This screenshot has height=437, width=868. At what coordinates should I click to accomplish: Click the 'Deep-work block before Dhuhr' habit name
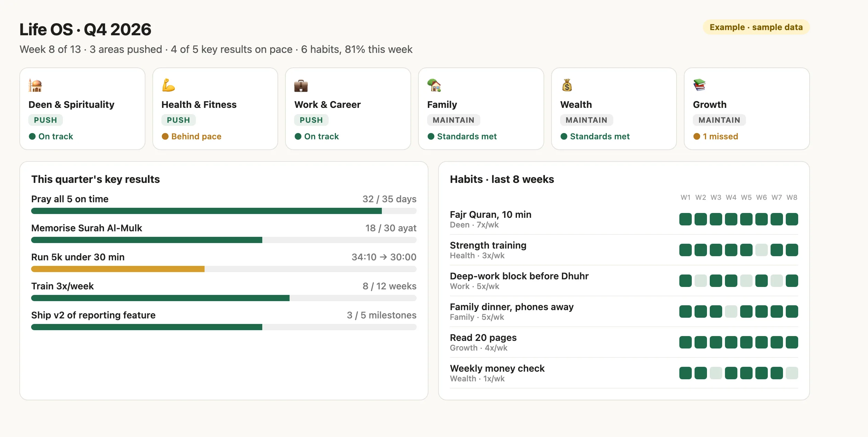point(519,276)
